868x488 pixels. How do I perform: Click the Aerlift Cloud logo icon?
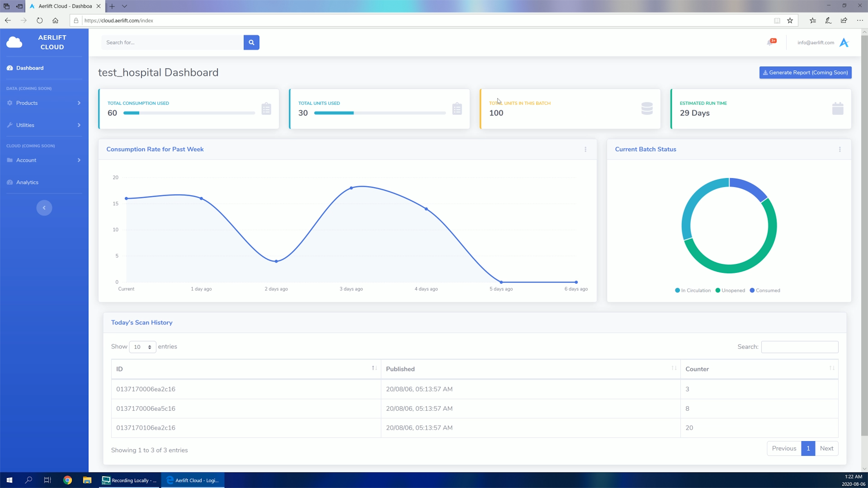14,42
